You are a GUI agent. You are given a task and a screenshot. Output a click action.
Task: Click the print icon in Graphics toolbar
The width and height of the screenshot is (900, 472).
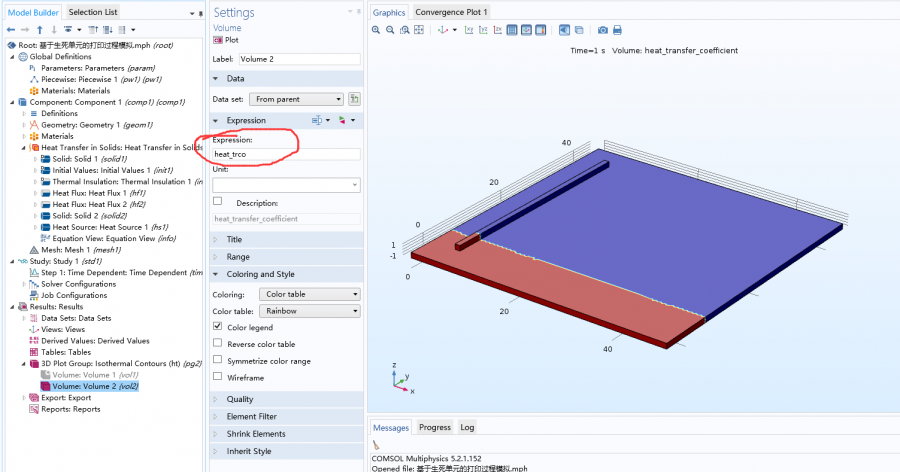tap(617, 30)
